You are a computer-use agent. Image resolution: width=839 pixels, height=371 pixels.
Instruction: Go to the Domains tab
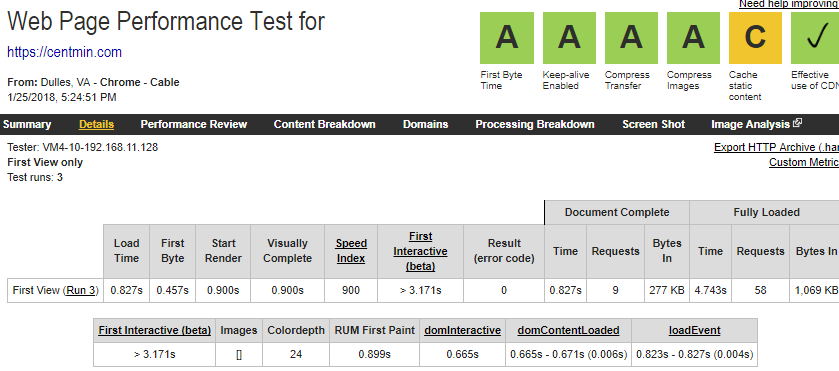[425, 124]
